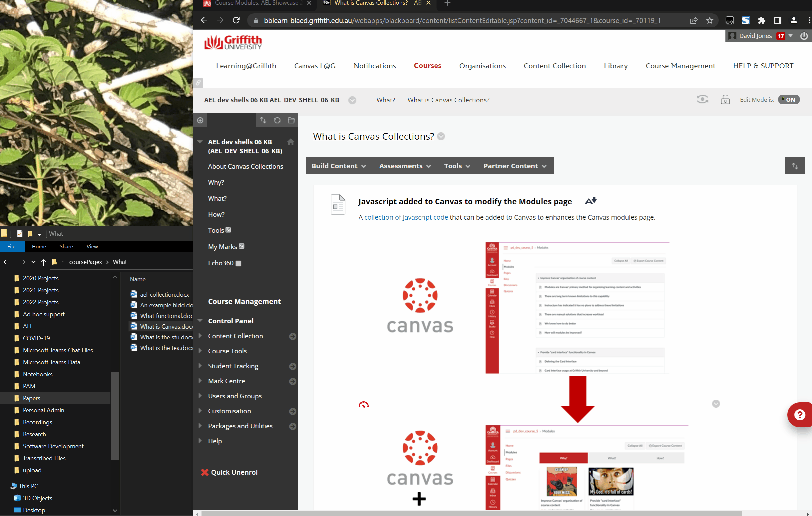The image size is (812, 516).
Task: Click the content reorder arrows button
Action: (x=795, y=166)
